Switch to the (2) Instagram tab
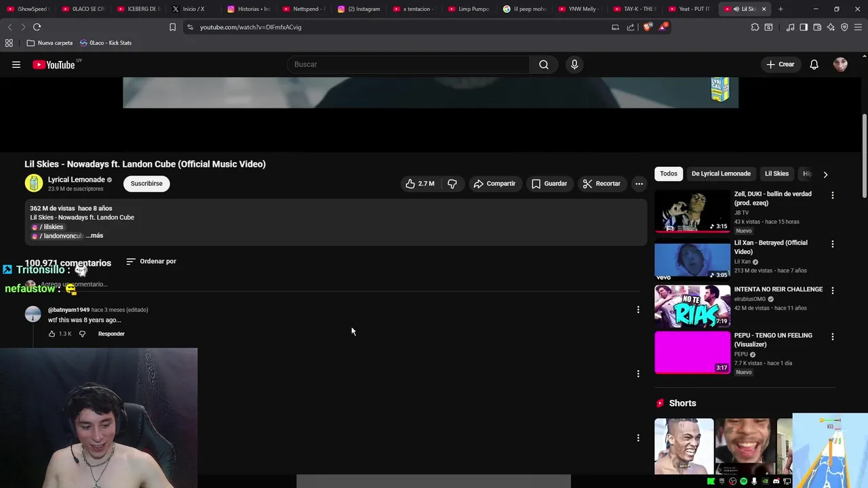This screenshot has width=868, height=488. (x=359, y=9)
